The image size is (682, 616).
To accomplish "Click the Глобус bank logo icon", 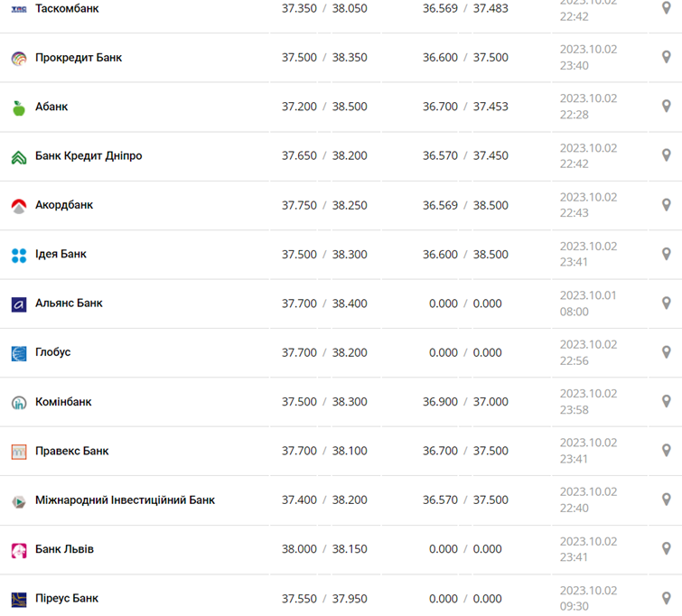I will tap(19, 353).
